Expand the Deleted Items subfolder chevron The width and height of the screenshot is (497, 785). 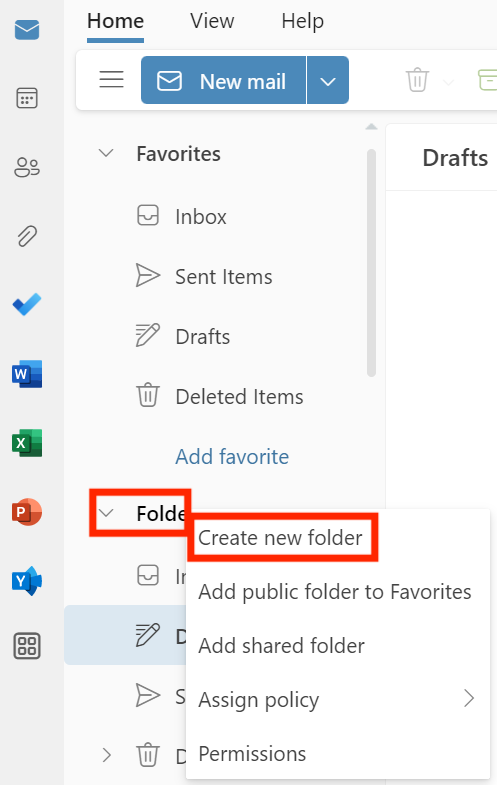pyautogui.click(x=106, y=755)
